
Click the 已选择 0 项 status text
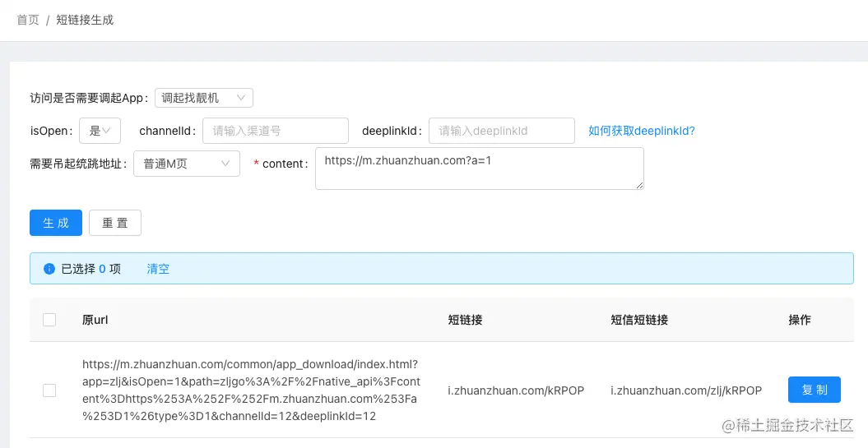[91, 269]
